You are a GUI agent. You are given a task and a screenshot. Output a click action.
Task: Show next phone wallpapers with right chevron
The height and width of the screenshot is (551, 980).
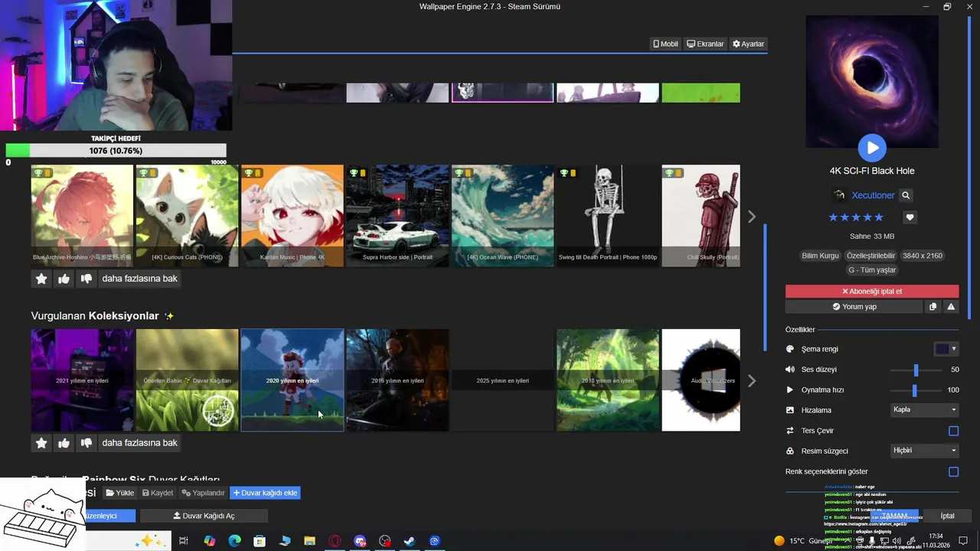(x=751, y=217)
